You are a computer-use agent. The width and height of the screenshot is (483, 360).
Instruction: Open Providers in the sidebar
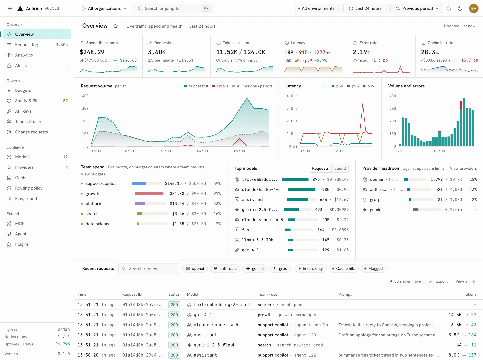(x=37, y=167)
